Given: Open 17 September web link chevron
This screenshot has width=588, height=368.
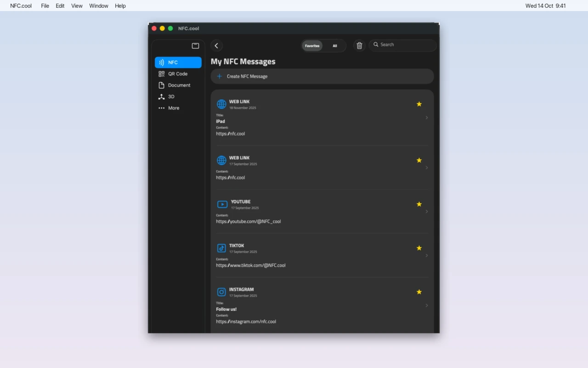Looking at the screenshot, I should point(427,167).
